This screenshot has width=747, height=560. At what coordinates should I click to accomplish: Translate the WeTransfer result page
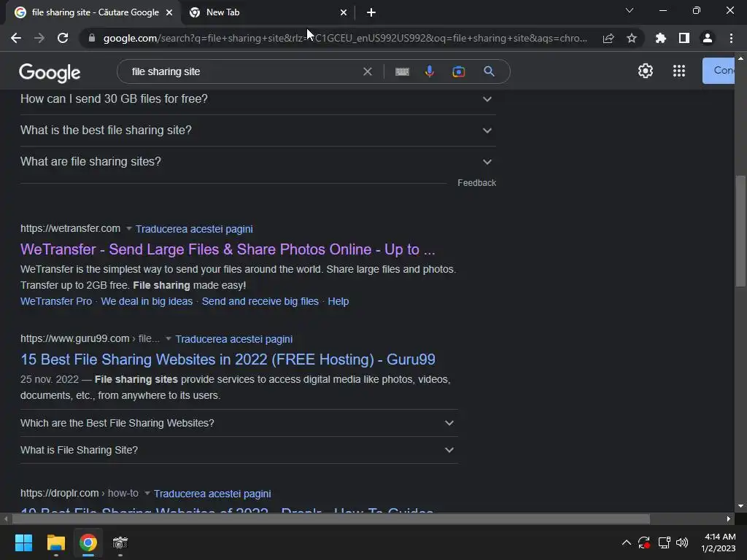194,229
